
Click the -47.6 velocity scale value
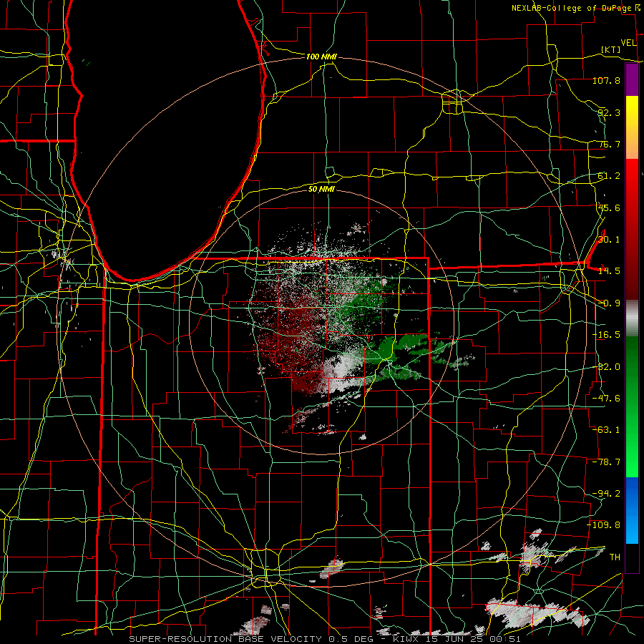point(606,399)
